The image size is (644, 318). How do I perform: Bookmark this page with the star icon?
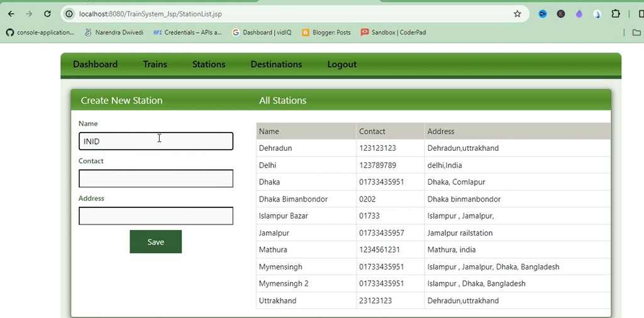tap(517, 14)
